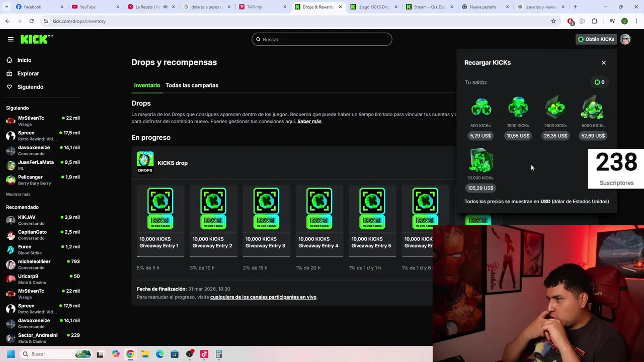Image resolution: width=644 pixels, height=362 pixels.
Task: Open the media control icon in toolbar
Action: tap(612, 21)
